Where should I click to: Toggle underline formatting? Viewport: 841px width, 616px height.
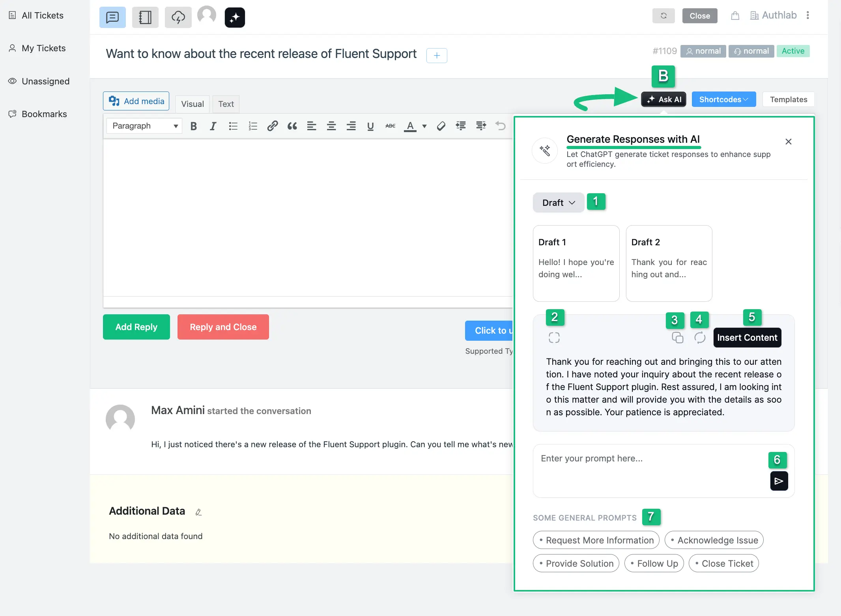[370, 126]
